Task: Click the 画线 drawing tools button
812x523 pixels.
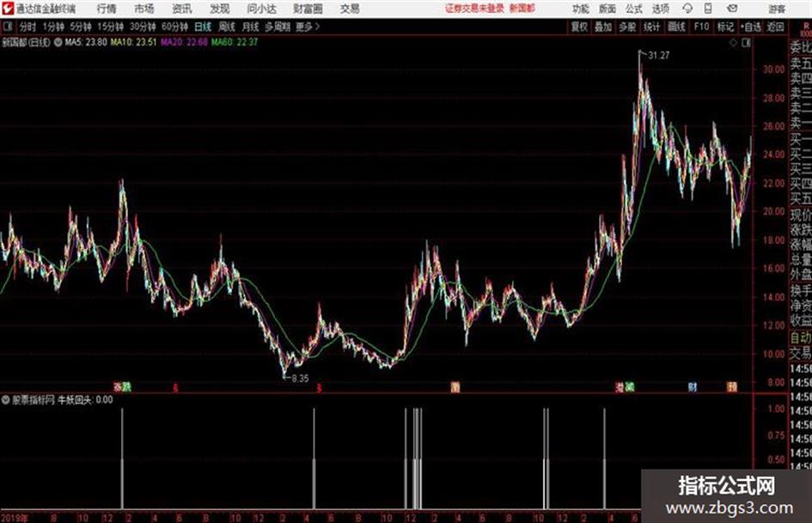Action: [x=676, y=27]
